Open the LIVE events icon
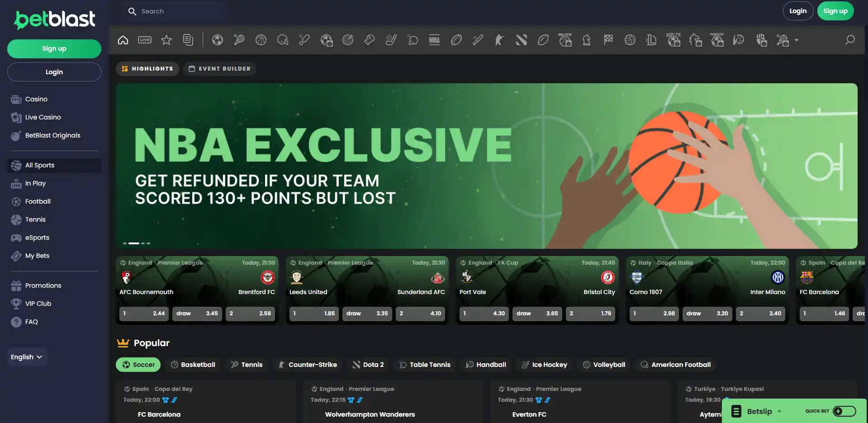Image resolution: width=868 pixels, height=423 pixels. [145, 40]
